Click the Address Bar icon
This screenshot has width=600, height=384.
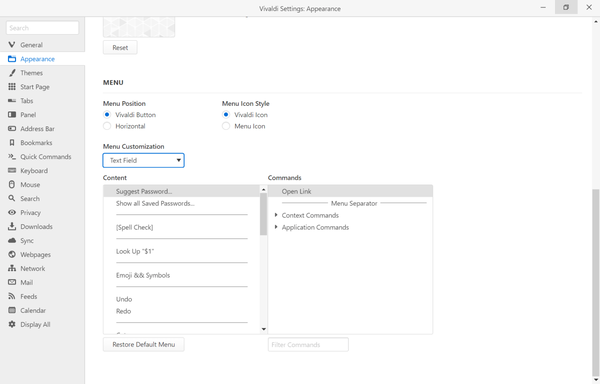pyautogui.click(x=12, y=129)
